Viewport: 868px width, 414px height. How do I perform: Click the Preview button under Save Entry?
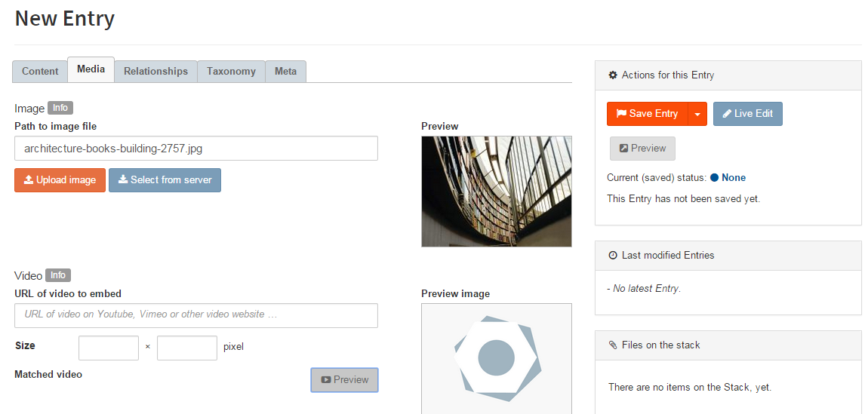tap(642, 149)
